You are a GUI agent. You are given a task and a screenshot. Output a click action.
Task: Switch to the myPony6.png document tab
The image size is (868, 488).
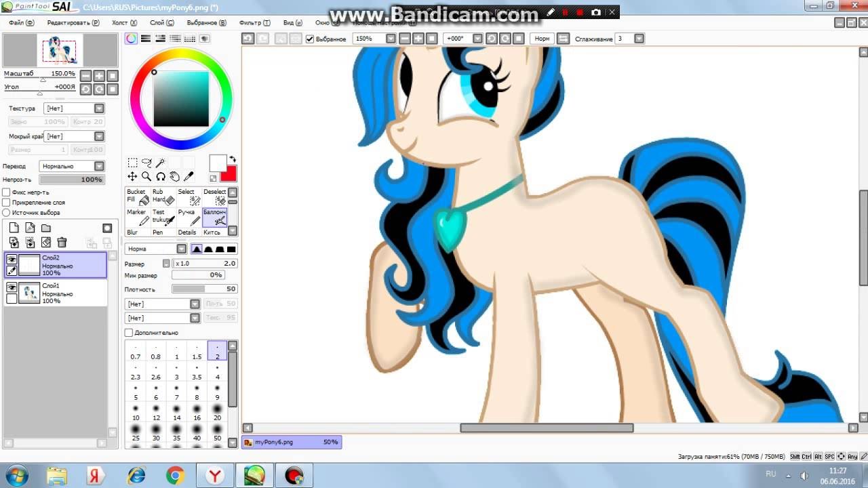pos(292,442)
